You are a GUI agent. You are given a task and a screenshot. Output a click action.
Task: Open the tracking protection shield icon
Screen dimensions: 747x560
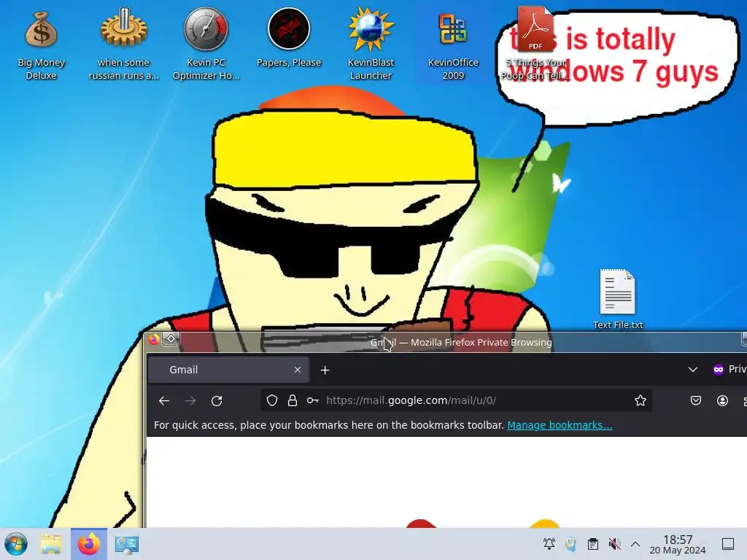click(x=272, y=400)
